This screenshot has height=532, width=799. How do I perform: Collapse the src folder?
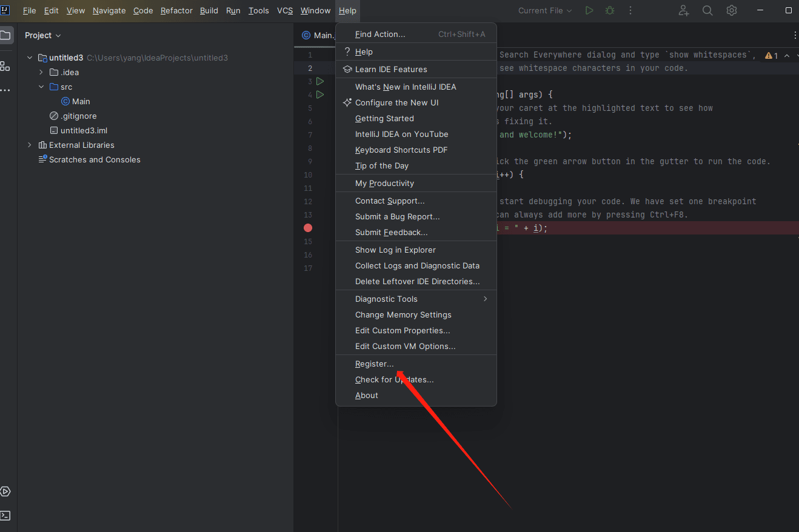tap(41, 87)
